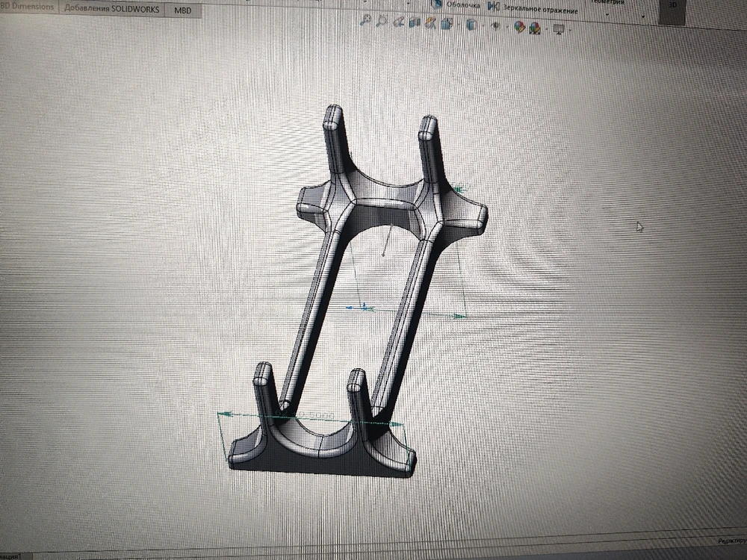The image size is (747, 560).
Task: Select the MBD tab
Action: click(x=182, y=11)
